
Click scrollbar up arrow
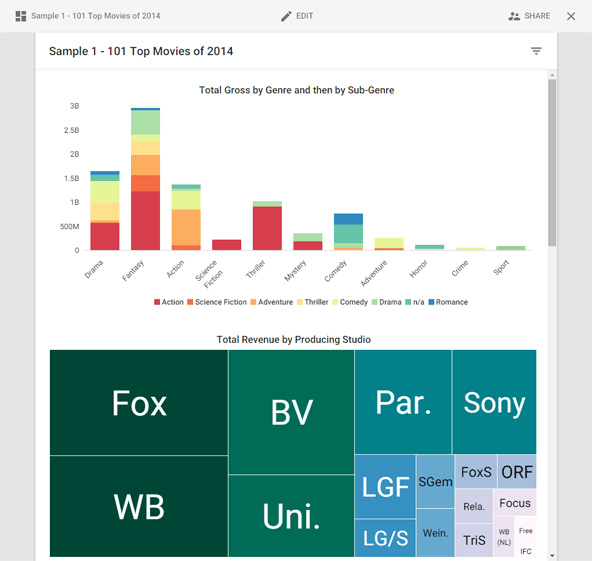click(x=552, y=75)
